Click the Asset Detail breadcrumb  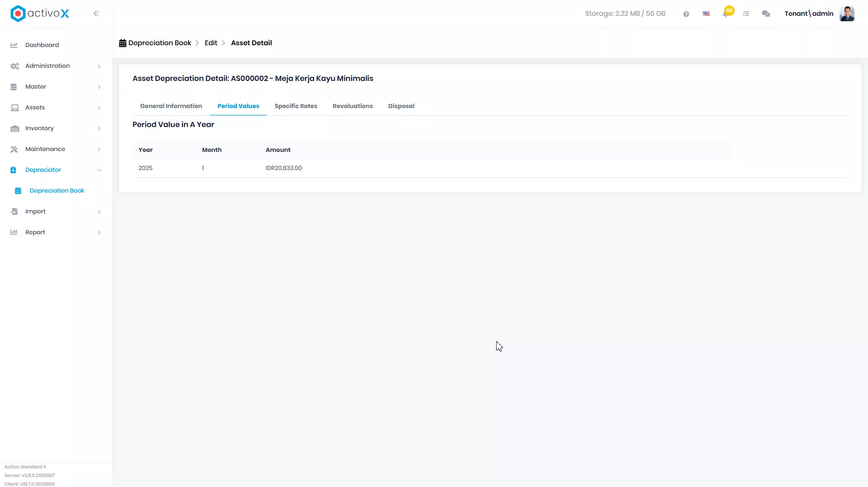point(251,43)
